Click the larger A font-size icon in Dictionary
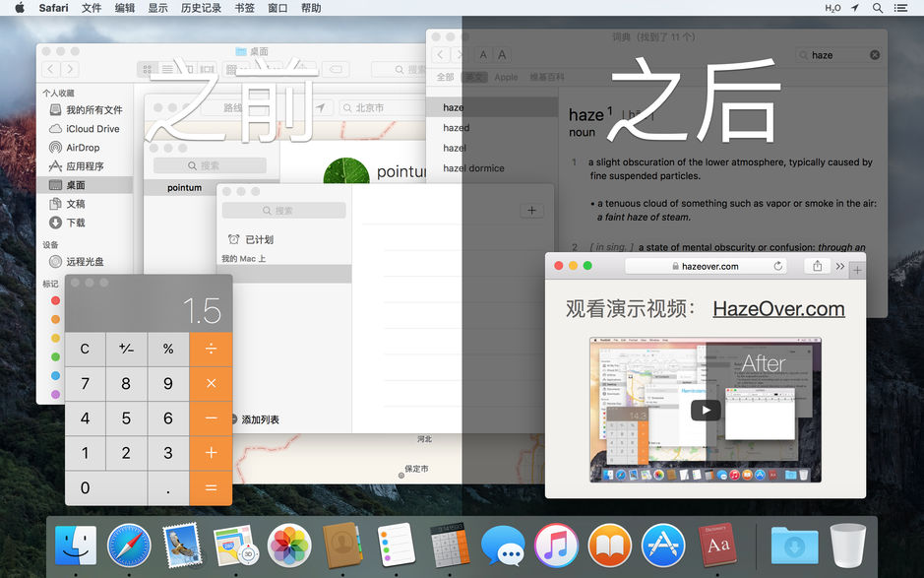This screenshot has width=924, height=578. [502, 55]
